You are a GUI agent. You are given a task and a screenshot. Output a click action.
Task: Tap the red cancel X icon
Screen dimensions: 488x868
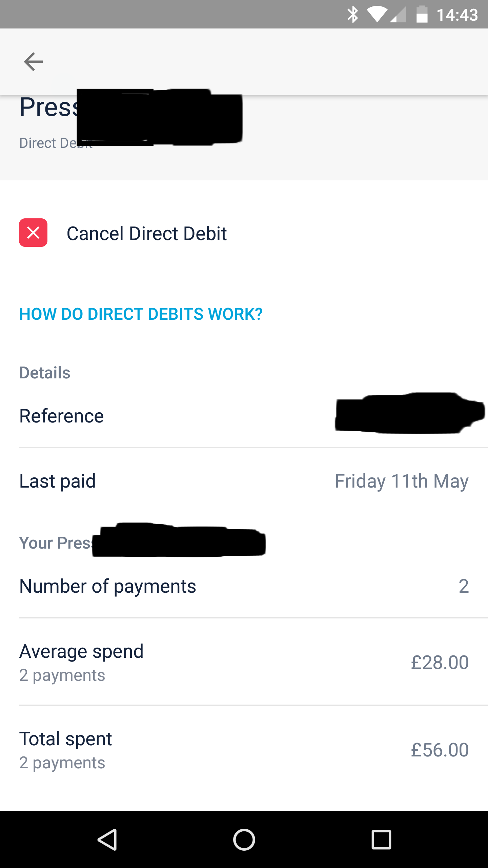33,233
